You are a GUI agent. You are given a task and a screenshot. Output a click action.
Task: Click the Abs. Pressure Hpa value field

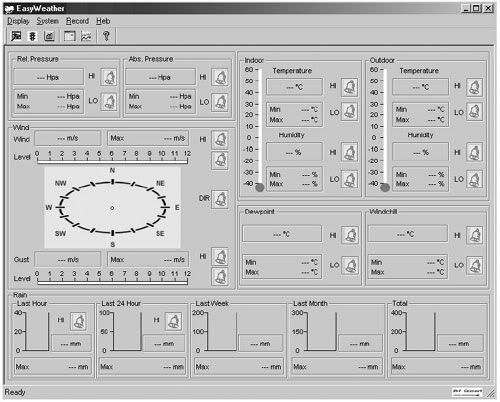(160, 77)
